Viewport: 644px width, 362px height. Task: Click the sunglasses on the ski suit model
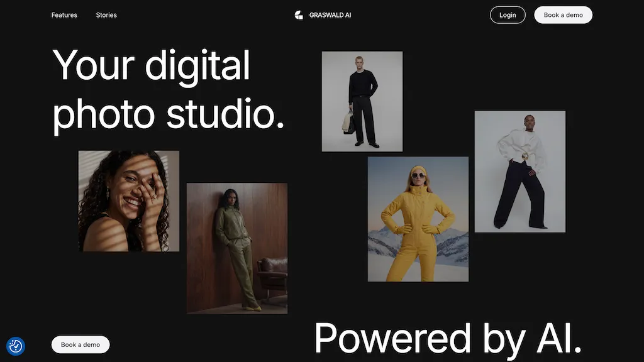coord(417,178)
